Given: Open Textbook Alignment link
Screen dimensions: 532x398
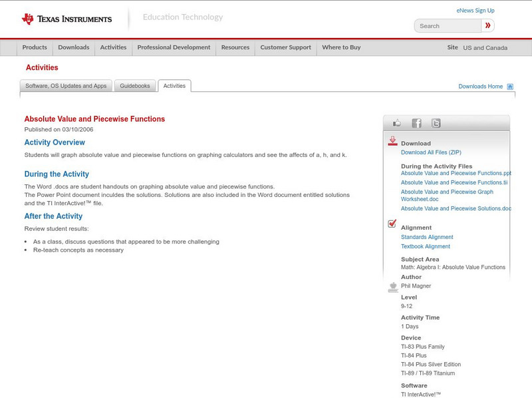Looking at the screenshot, I should (426, 246).
